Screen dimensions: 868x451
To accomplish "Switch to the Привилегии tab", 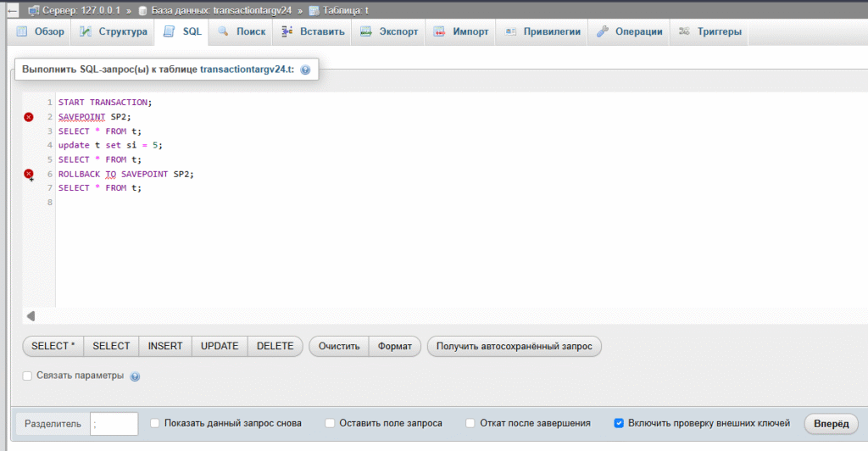I will click(x=542, y=31).
